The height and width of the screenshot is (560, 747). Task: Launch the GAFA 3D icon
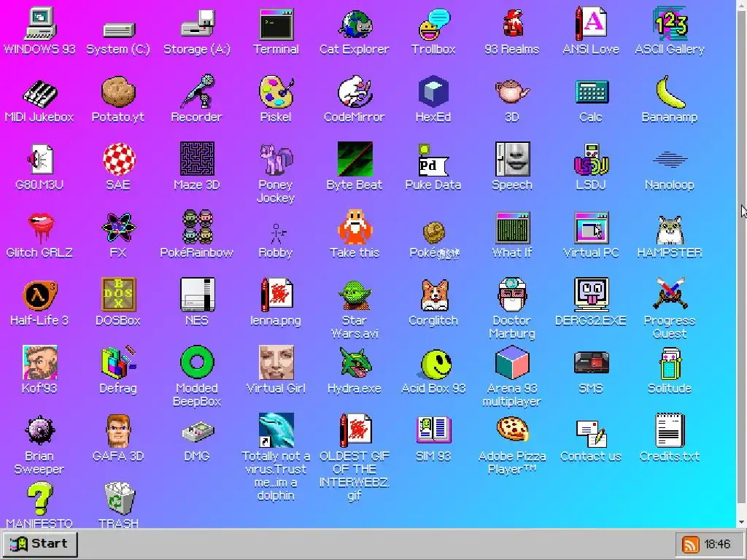tap(118, 431)
